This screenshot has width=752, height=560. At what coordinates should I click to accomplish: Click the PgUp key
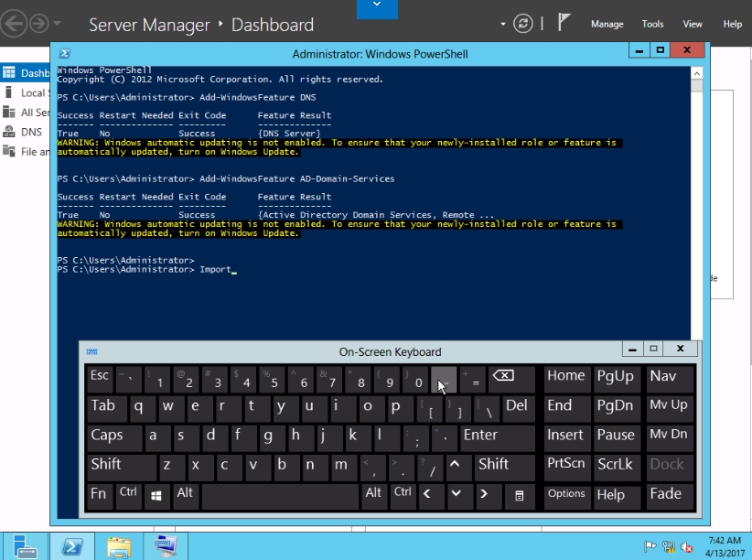tap(616, 378)
